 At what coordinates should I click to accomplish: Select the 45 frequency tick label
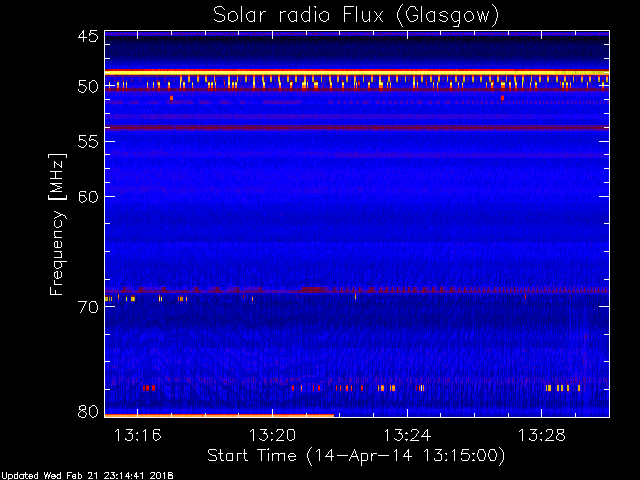point(88,36)
